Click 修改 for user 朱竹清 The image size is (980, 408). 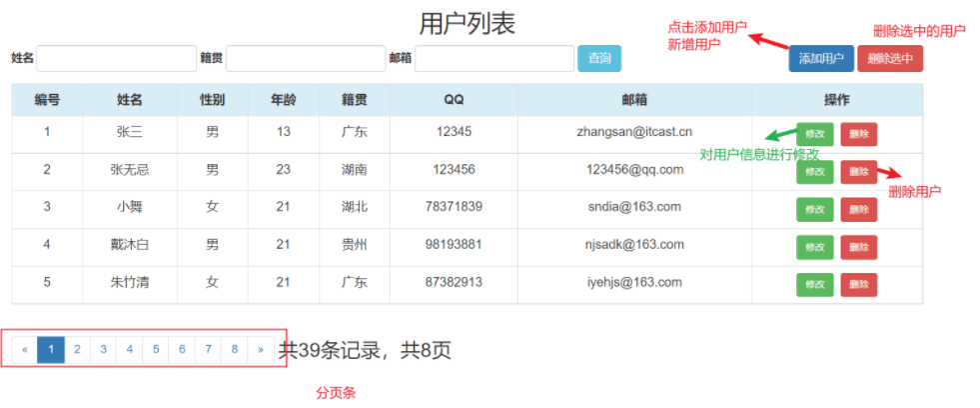(815, 285)
